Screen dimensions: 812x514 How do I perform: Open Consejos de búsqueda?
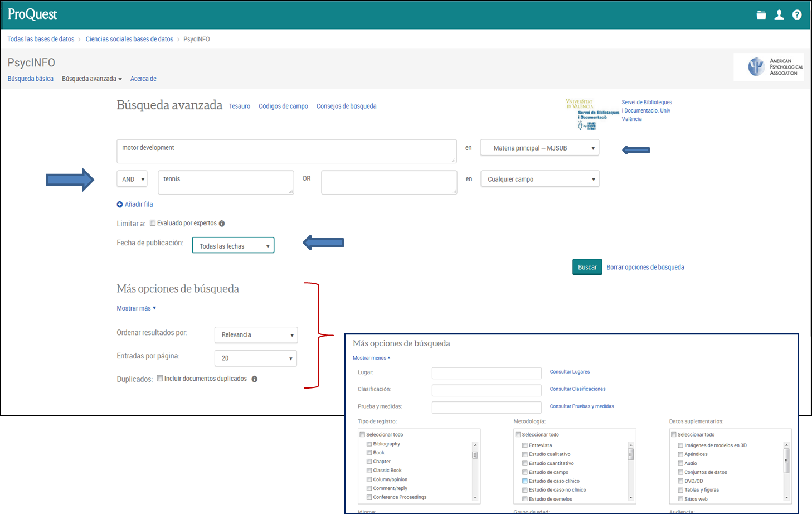click(346, 106)
